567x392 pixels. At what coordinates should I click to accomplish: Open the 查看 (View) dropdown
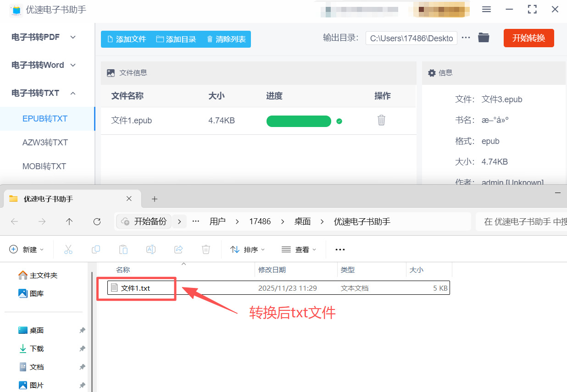(299, 249)
